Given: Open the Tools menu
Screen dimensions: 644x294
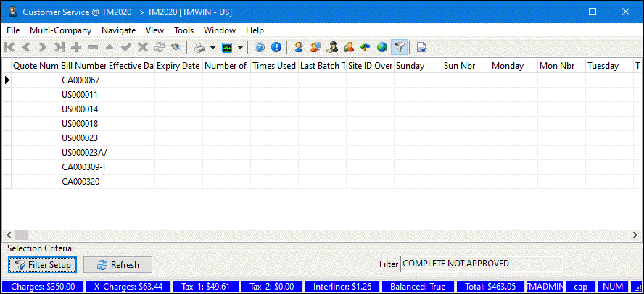Looking at the screenshot, I should [x=183, y=30].
